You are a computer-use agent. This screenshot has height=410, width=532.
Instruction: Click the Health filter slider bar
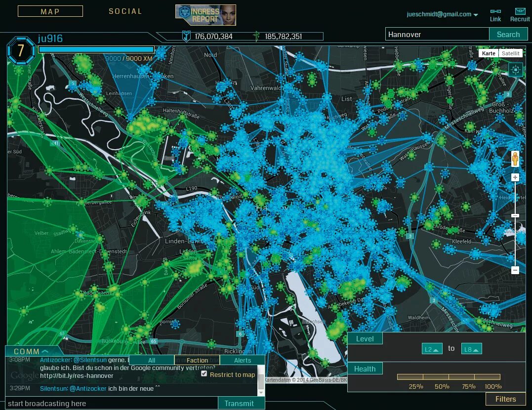click(x=449, y=377)
